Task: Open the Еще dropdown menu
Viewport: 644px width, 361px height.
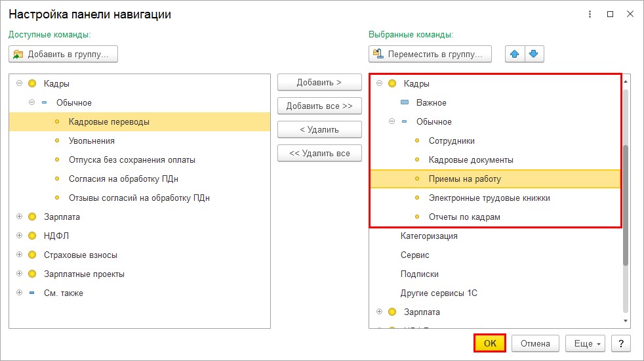Action: click(x=586, y=343)
